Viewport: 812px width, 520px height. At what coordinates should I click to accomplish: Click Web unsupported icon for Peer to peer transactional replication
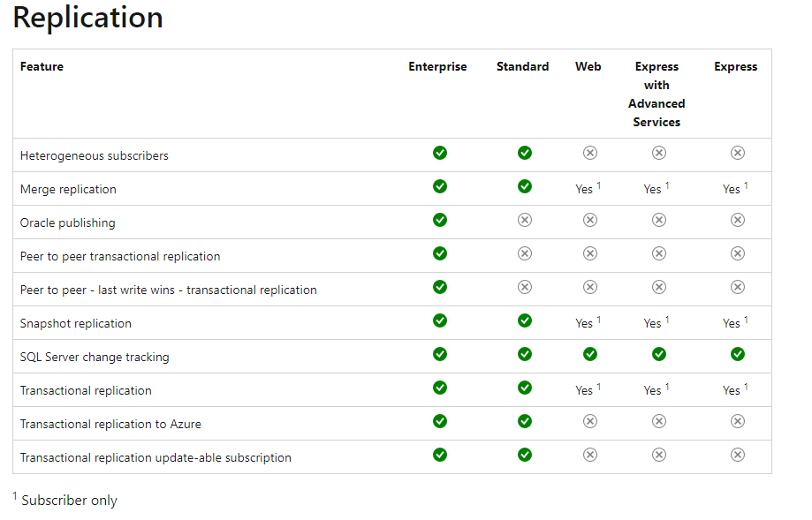tap(590, 253)
